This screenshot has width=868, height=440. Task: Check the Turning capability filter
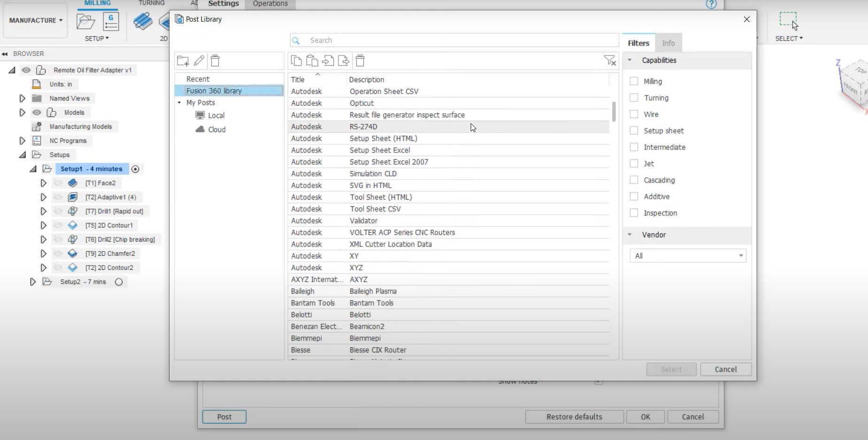(634, 98)
